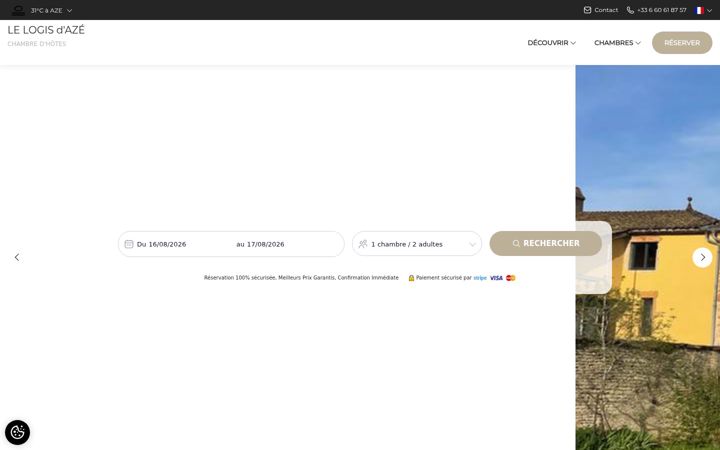The width and height of the screenshot is (720, 450).
Task: Click the RECHERCHER search button
Action: (x=546, y=243)
